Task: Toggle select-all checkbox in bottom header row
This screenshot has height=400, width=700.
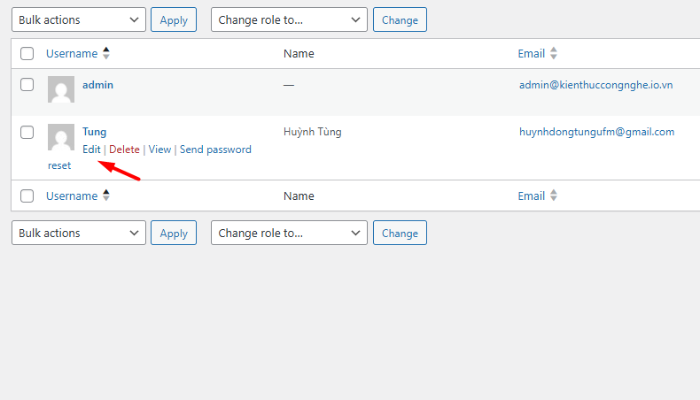Action: (27, 197)
